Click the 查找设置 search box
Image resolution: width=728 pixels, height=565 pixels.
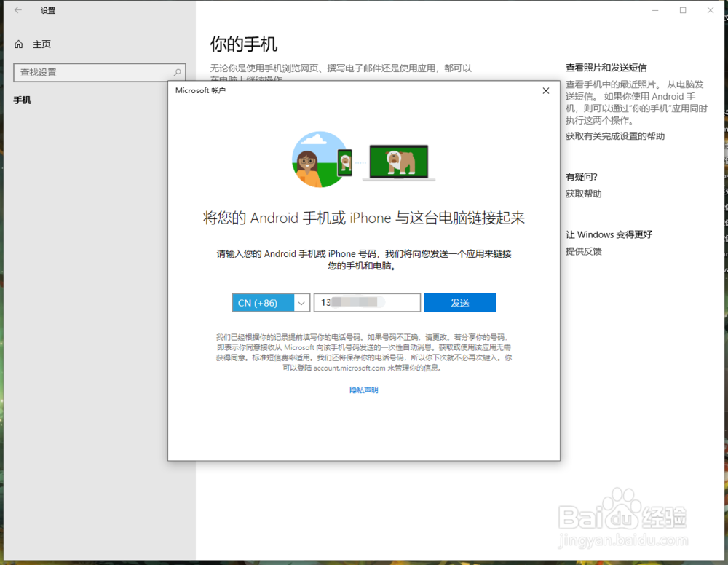(x=99, y=72)
